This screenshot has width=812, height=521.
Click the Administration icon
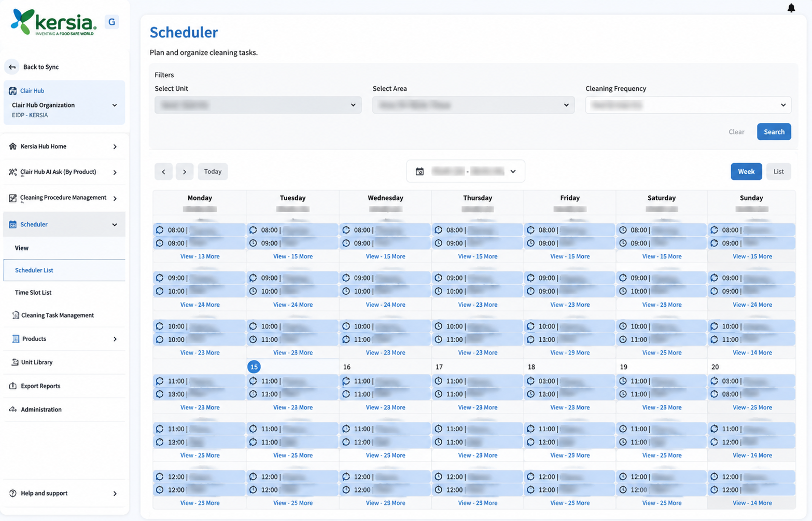click(13, 409)
